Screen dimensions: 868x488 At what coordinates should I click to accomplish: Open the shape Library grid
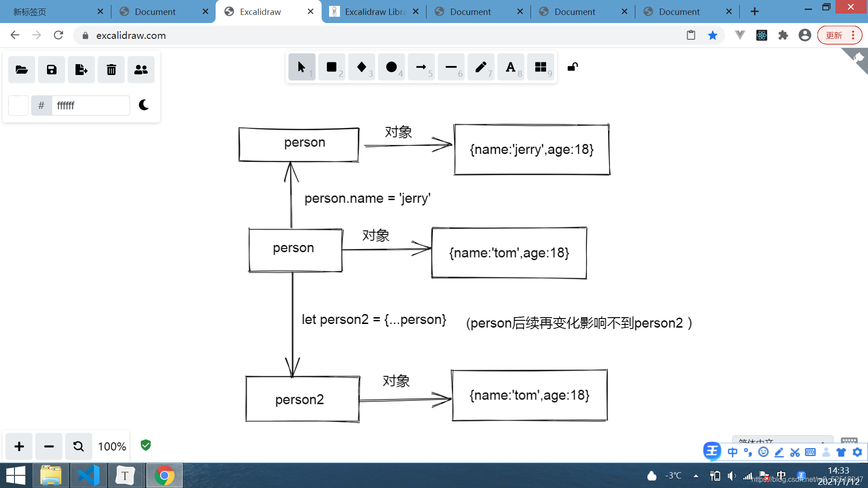(x=540, y=67)
